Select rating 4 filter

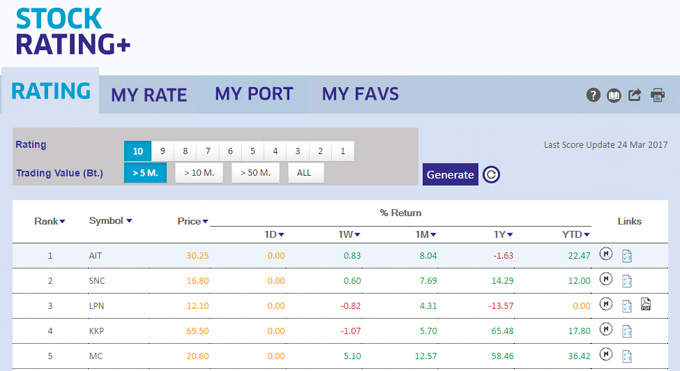click(275, 151)
